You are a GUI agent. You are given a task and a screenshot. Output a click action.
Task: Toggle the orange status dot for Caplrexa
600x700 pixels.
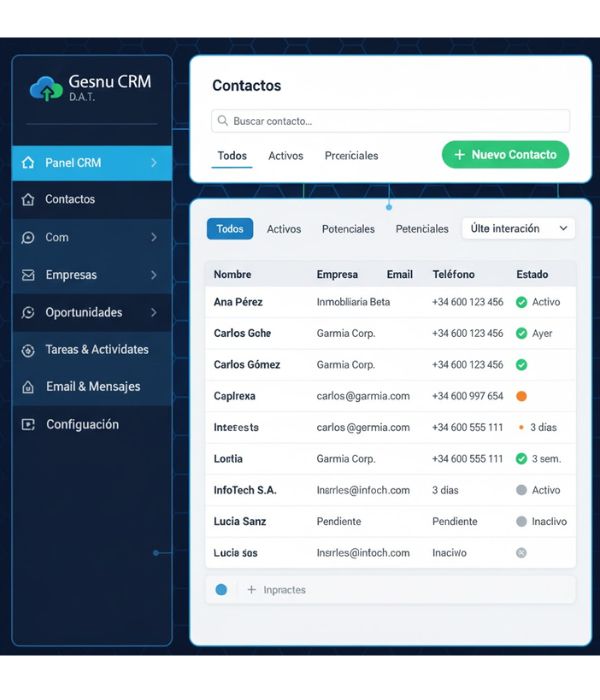[x=521, y=396]
